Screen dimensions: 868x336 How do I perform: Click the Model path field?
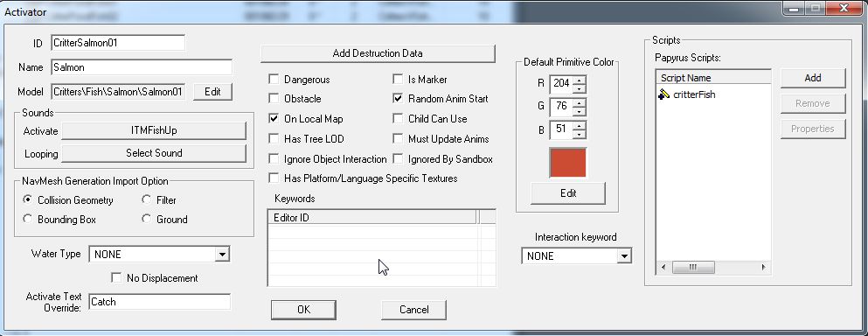118,92
